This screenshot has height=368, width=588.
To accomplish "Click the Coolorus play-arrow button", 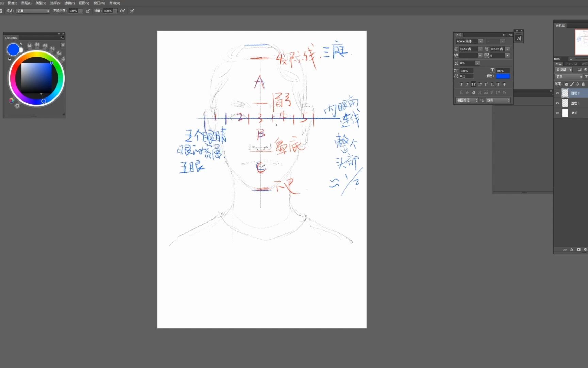I will (17, 106).
